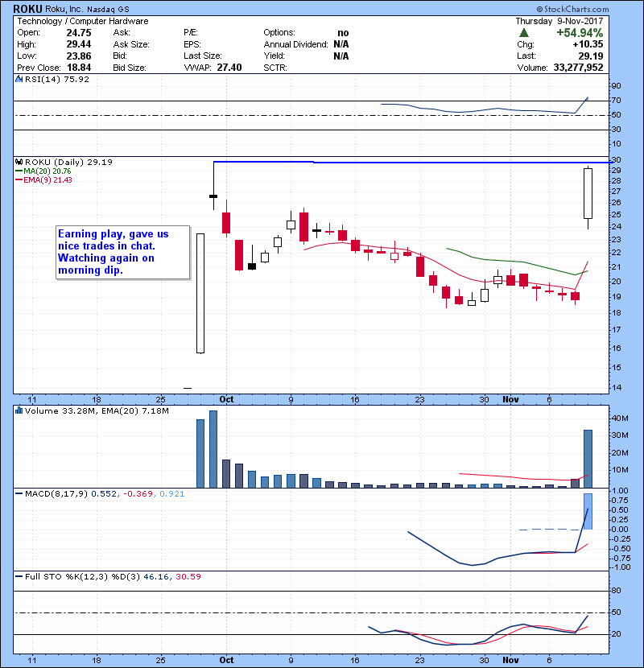This screenshot has width=644, height=668.
Task: Click the latest tall volume bar
Action: pyautogui.click(x=588, y=459)
